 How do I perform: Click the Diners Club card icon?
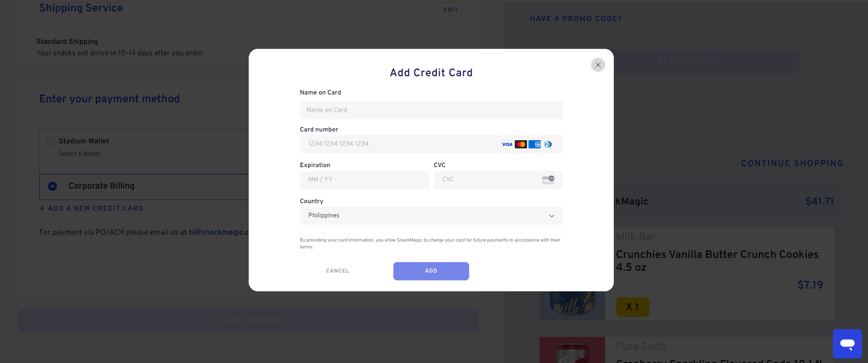548,144
